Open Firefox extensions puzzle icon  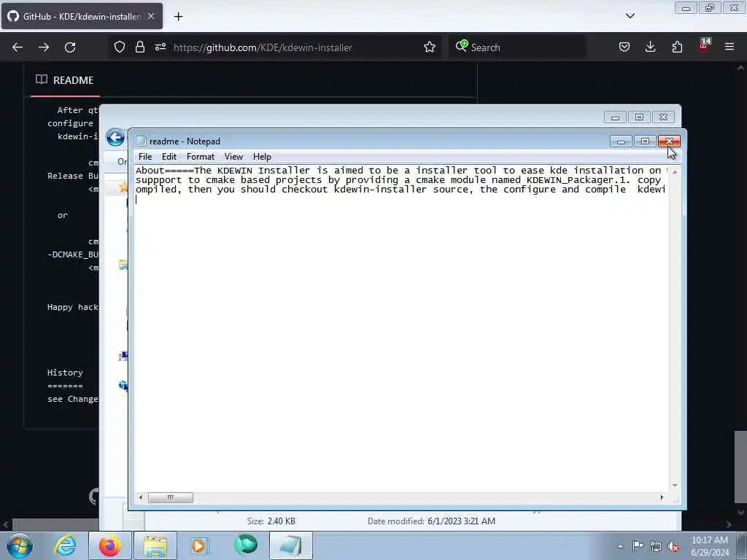(x=677, y=47)
